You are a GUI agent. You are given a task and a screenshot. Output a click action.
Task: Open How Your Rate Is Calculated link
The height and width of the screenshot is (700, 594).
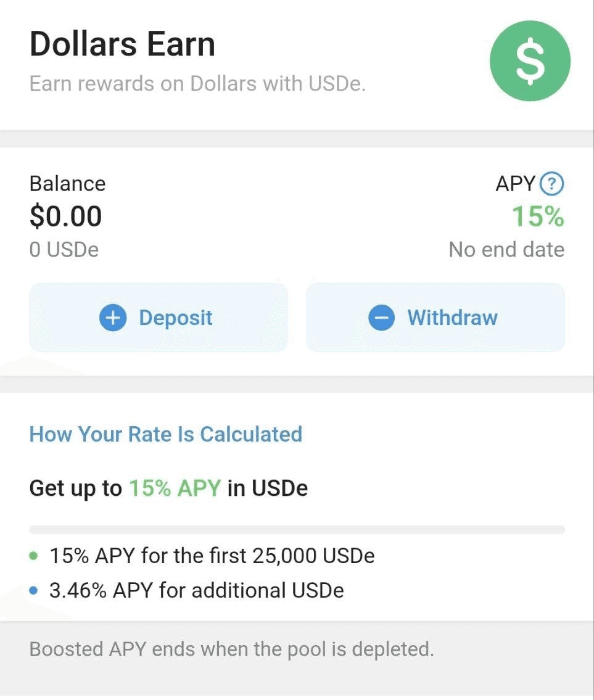click(166, 434)
